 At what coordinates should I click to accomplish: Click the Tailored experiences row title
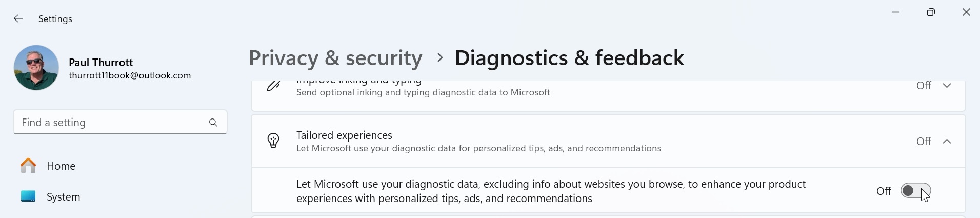(344, 135)
